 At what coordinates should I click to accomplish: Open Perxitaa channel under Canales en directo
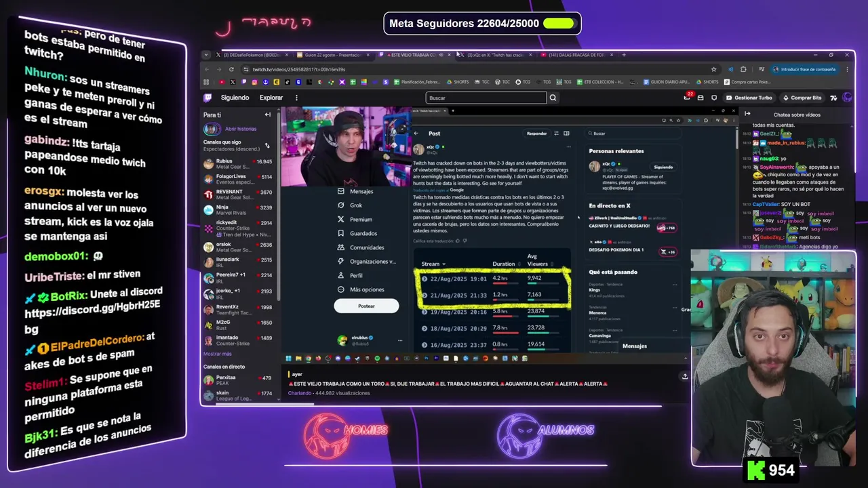pyautogui.click(x=237, y=380)
